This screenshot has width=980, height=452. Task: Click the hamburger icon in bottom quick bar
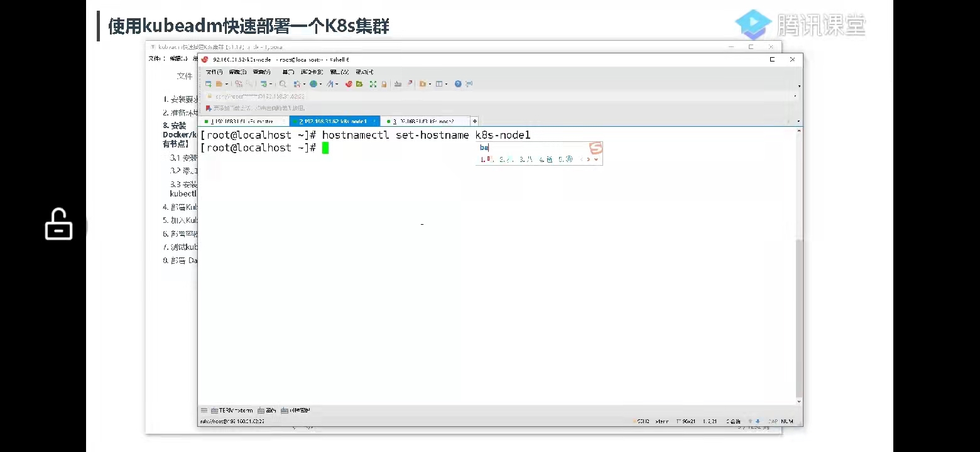coord(204,411)
